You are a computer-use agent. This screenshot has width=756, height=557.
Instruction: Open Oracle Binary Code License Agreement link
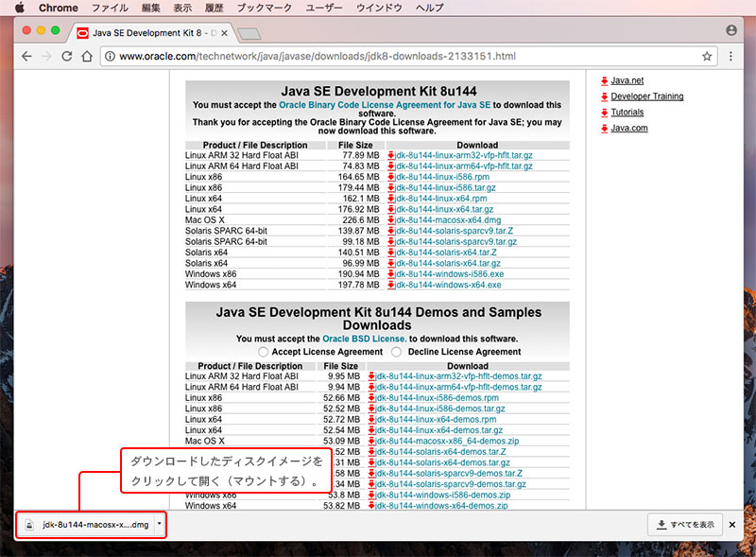[x=385, y=105]
